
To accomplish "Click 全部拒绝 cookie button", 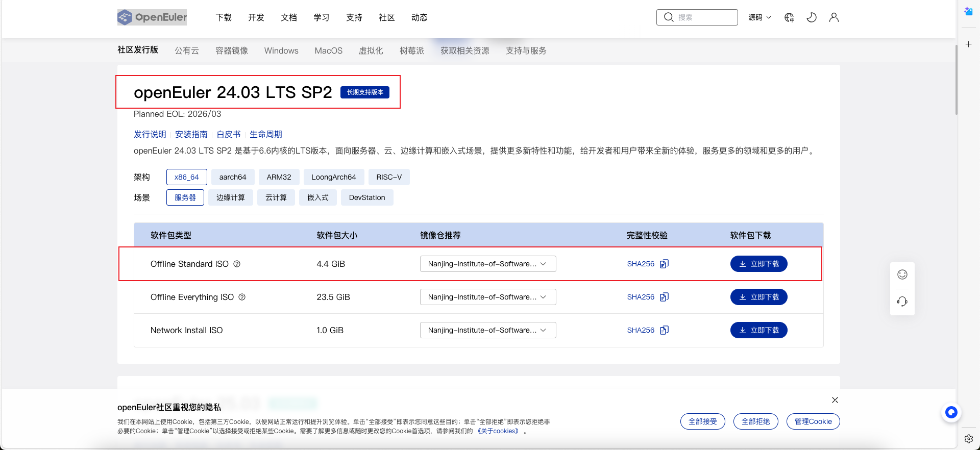I will pos(756,421).
